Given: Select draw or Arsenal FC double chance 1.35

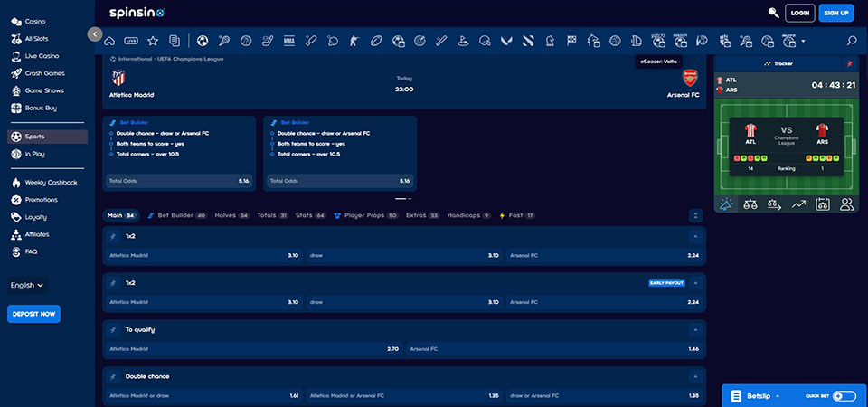Looking at the screenshot, I should pyautogui.click(x=605, y=396).
